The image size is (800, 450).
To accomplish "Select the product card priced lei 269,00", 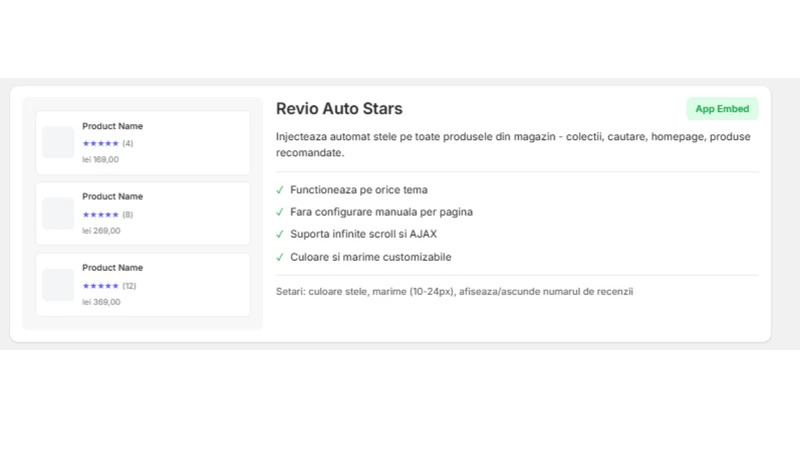I will 143,214.
